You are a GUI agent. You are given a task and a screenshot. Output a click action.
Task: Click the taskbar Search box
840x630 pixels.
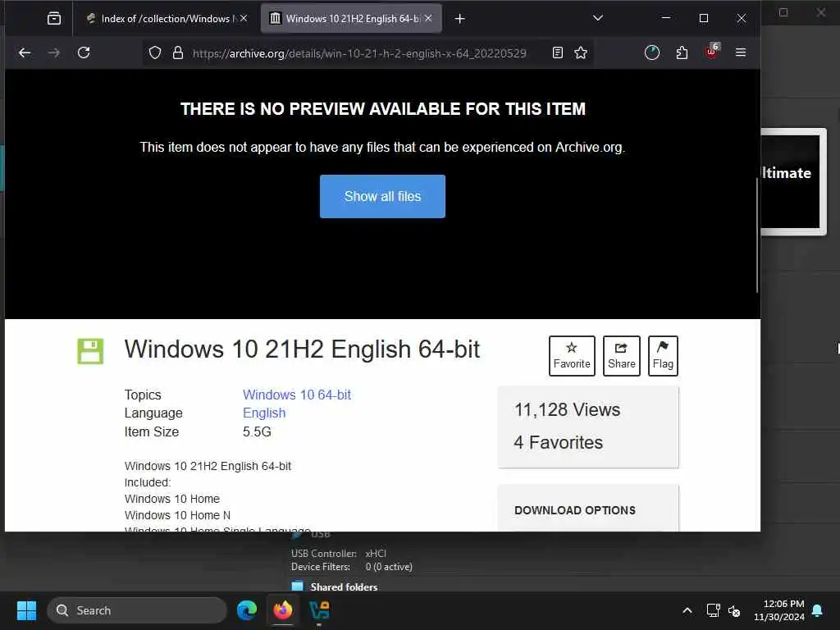coord(137,610)
